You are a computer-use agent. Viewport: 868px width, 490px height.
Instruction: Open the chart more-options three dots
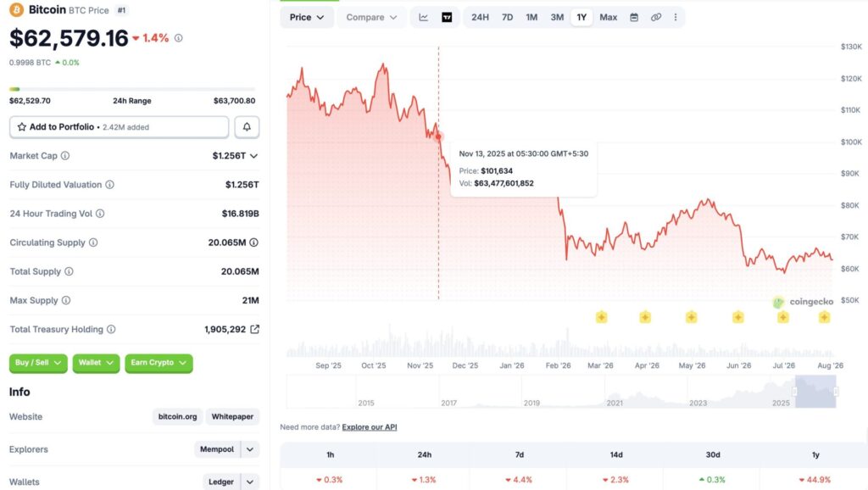pos(676,17)
